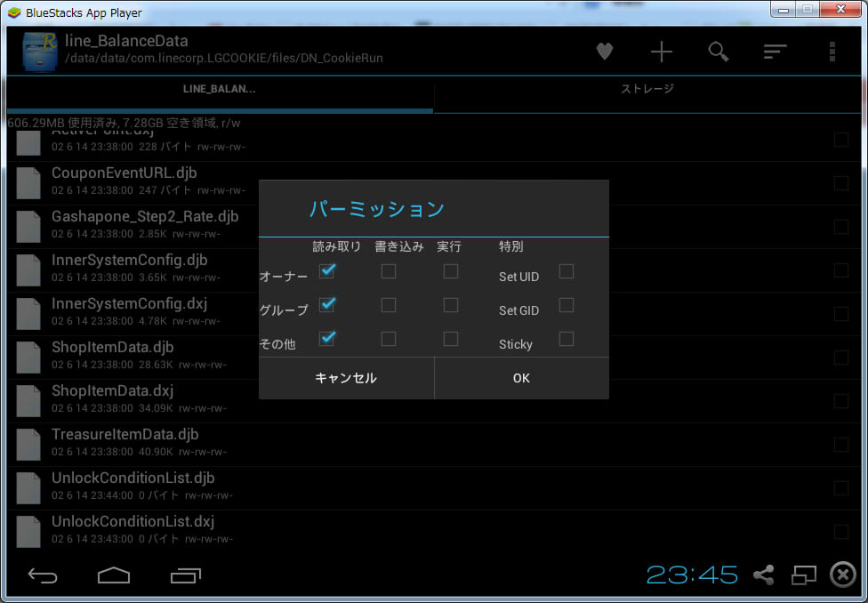Select checkbox for the ShopItemData.dxj row
The image size is (868, 603).
841,401
